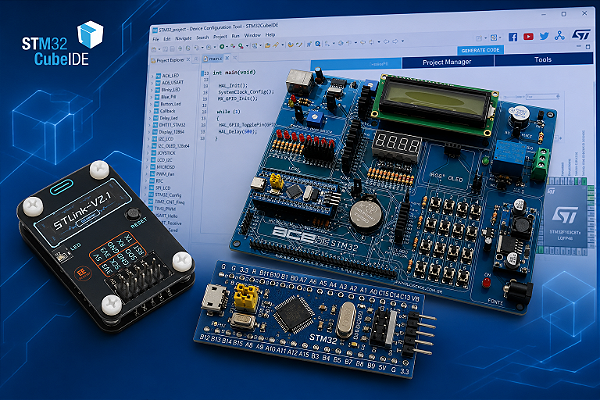Open the New file dropdown arrow
Viewport: 600px width, 400px height.
(158, 49)
